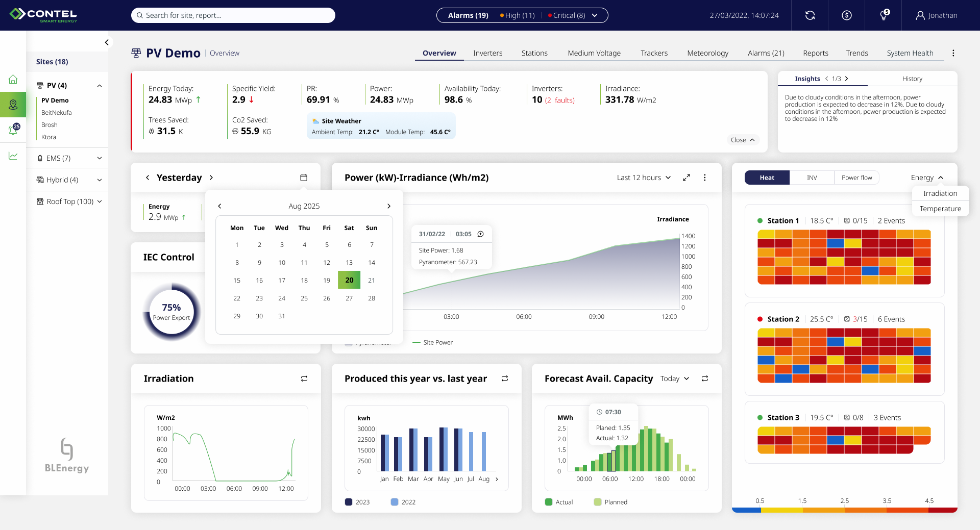
Task: Open the Jonathan user profile
Action: pyautogui.click(x=937, y=15)
